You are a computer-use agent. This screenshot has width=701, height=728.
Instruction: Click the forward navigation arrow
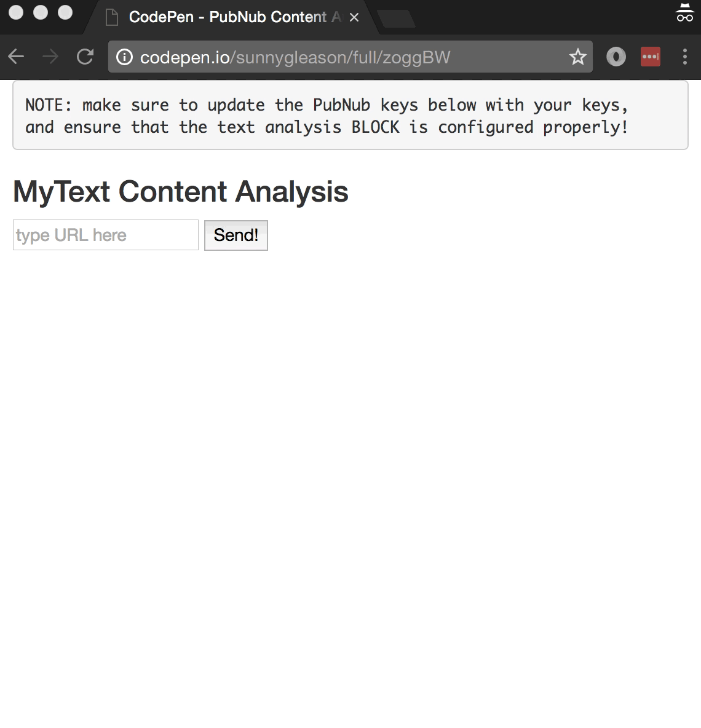(x=50, y=57)
